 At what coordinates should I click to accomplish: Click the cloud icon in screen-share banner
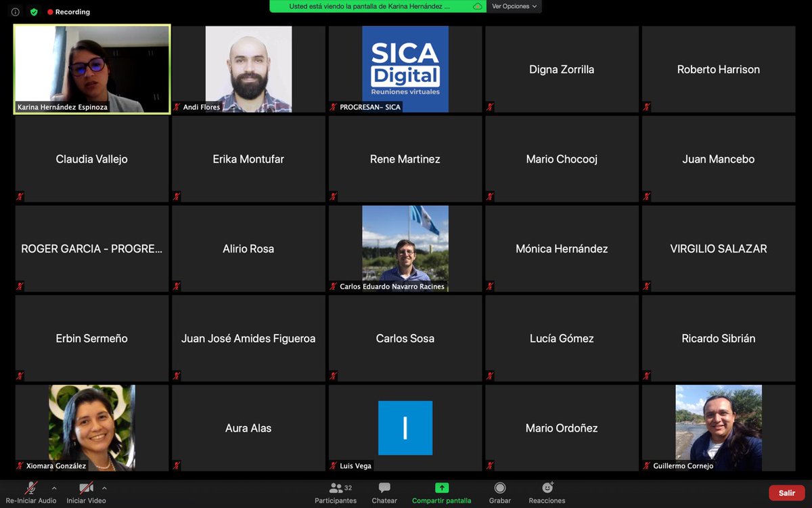478,6
